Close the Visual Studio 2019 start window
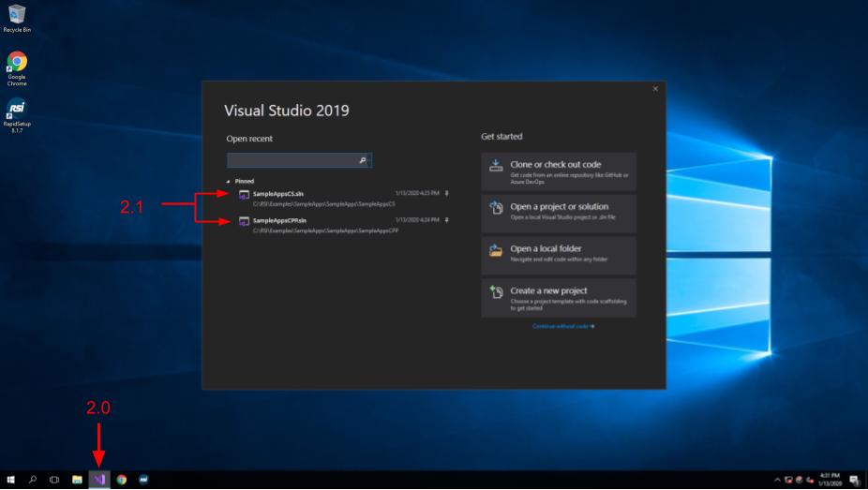The image size is (868, 490). coord(655,88)
